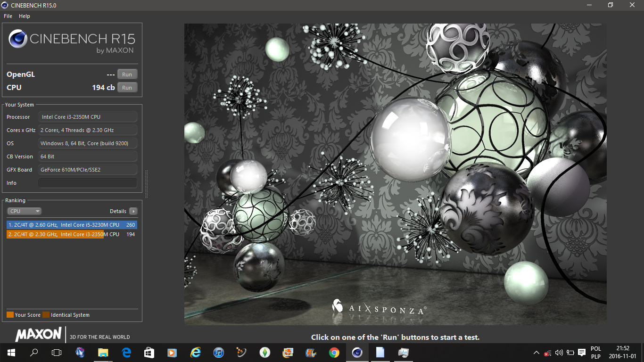644x362 pixels.
Task: Open taskbar Search magnifier
Action: (34, 353)
